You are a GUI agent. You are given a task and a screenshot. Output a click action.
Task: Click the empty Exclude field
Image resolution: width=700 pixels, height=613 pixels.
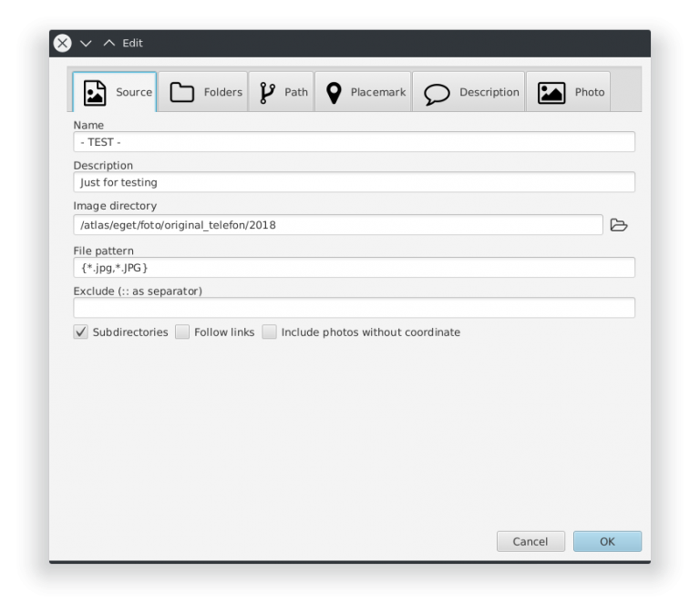[354, 308]
